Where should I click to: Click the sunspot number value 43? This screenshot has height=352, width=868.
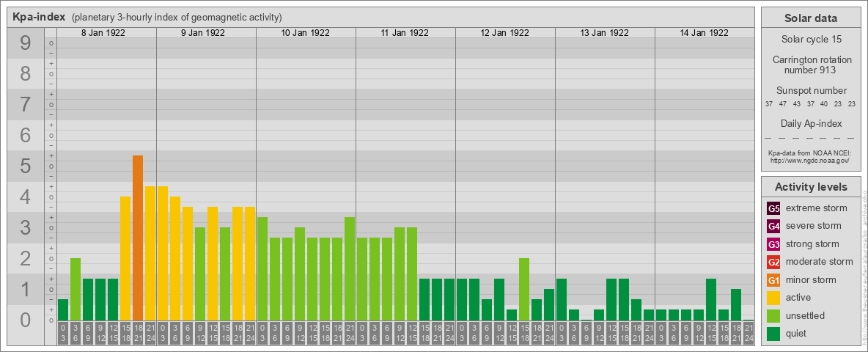point(797,104)
